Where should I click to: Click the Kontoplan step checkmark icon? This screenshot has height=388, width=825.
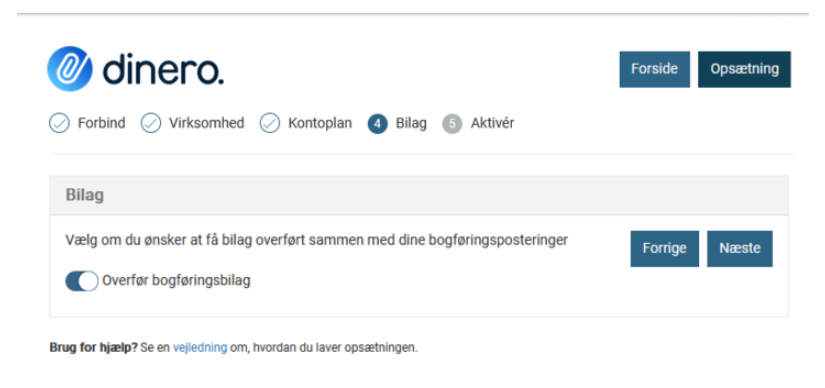coord(270,124)
